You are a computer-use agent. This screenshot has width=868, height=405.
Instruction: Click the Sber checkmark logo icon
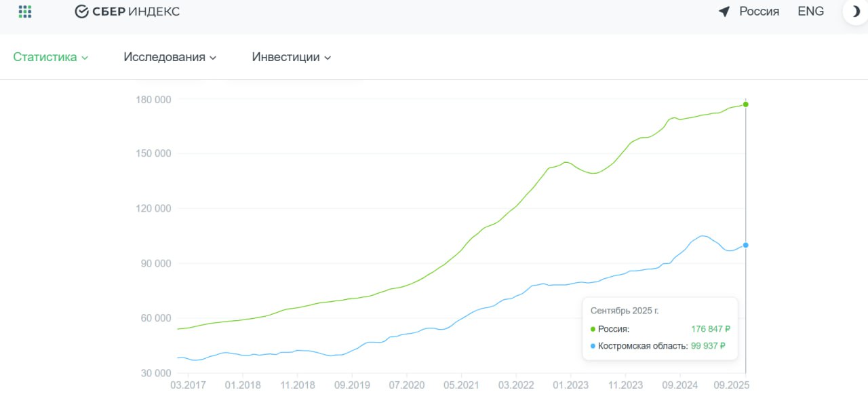click(82, 12)
